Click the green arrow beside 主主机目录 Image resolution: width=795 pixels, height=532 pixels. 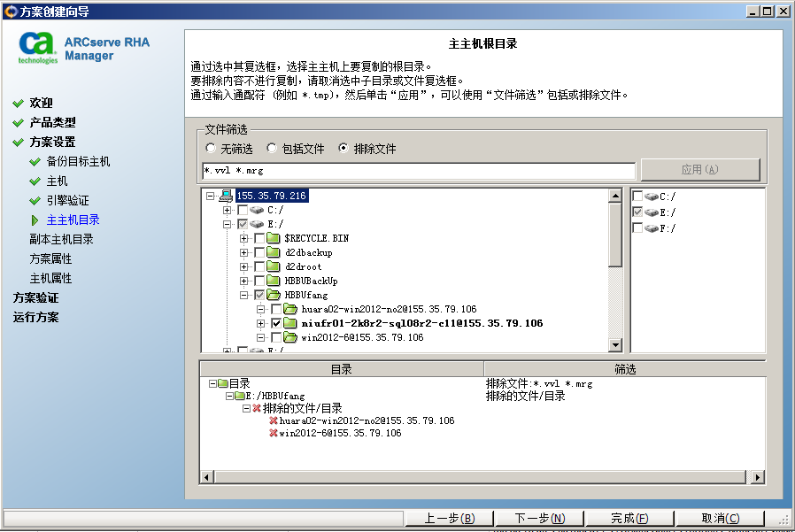pos(35,220)
